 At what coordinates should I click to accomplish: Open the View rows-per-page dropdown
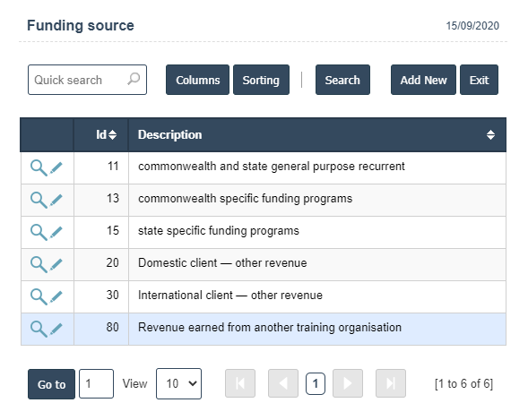coord(178,383)
